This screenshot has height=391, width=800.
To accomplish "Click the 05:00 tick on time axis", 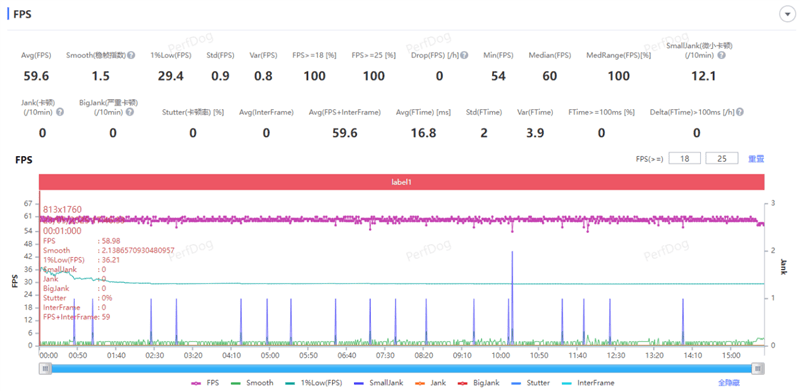I will click(270, 355).
